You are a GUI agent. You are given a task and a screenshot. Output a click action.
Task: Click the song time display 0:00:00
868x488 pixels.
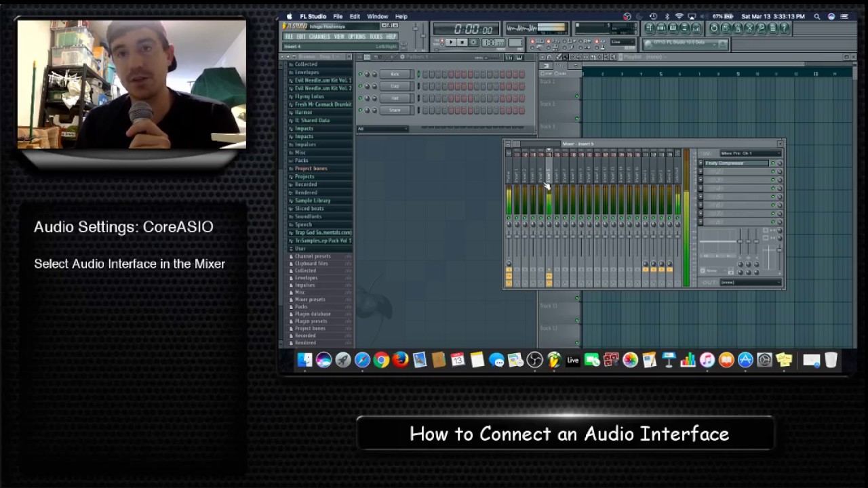pyautogui.click(x=466, y=28)
